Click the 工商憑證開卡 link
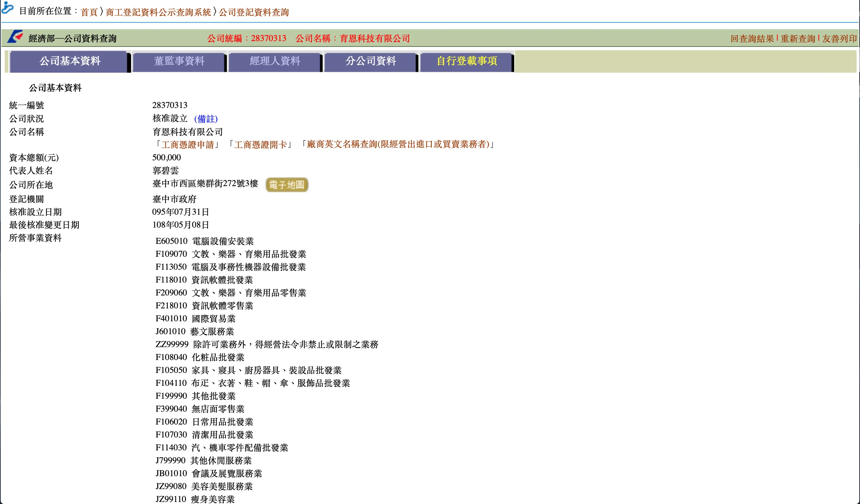 tap(261, 145)
